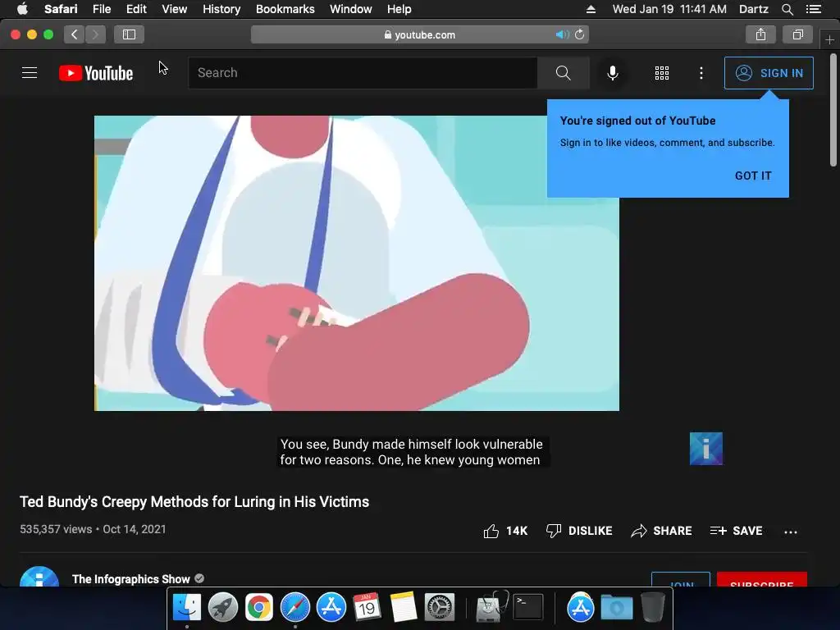Add a new Safari tab
This screenshot has height=630, width=840.
pos(829,39)
